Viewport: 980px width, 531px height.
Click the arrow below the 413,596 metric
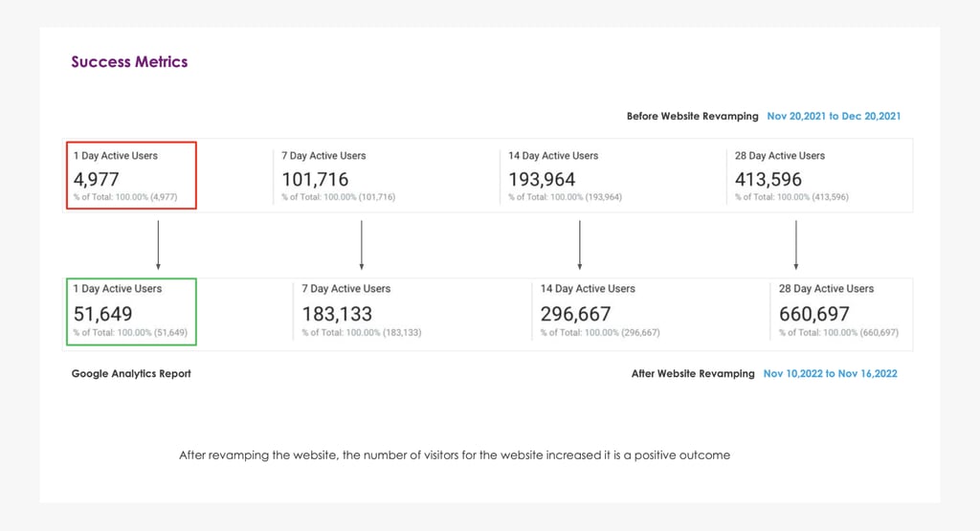tap(796, 246)
